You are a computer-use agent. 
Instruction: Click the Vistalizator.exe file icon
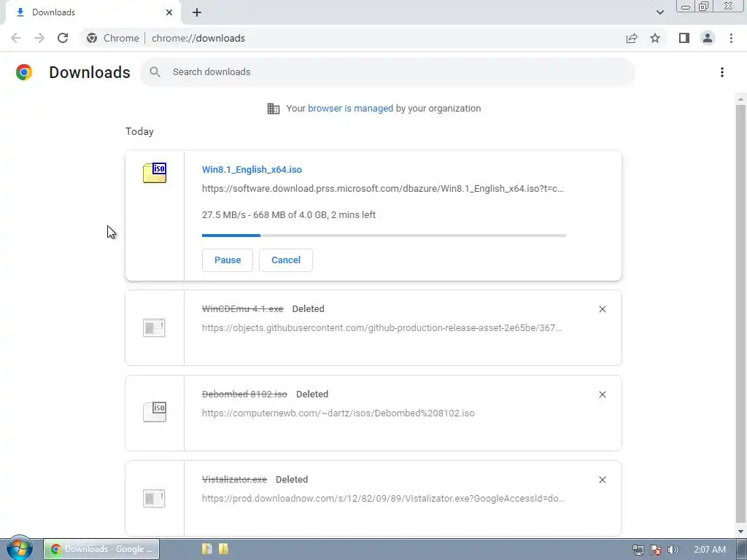154,499
